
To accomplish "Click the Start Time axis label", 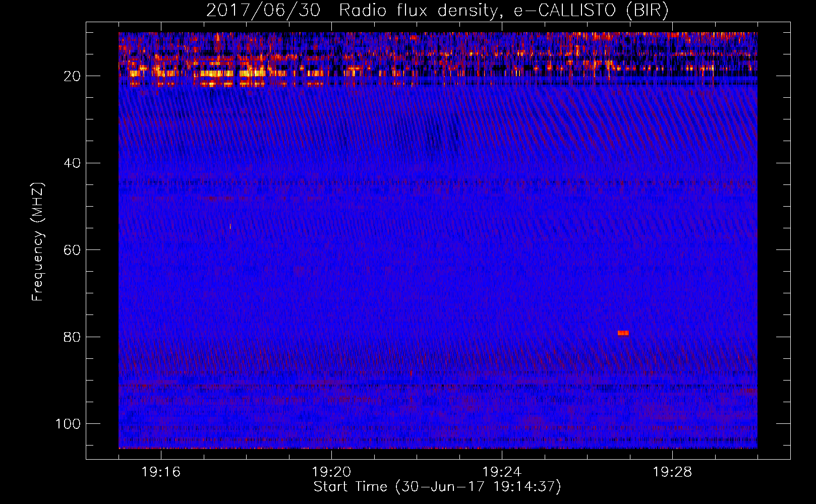I will point(437,487).
